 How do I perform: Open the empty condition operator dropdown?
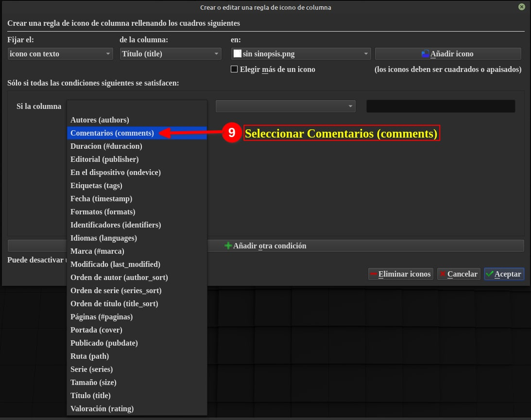(285, 106)
